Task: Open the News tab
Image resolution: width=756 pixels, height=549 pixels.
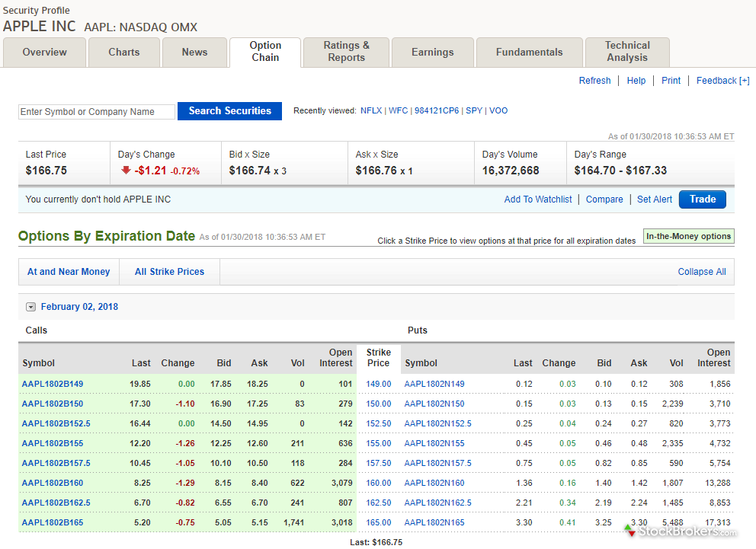Action: tap(194, 52)
